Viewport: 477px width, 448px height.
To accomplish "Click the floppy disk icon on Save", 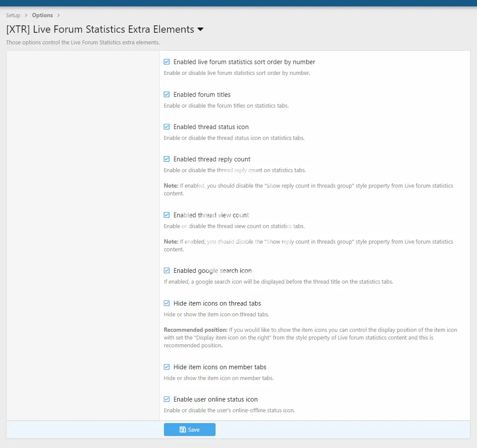I will point(183,429).
